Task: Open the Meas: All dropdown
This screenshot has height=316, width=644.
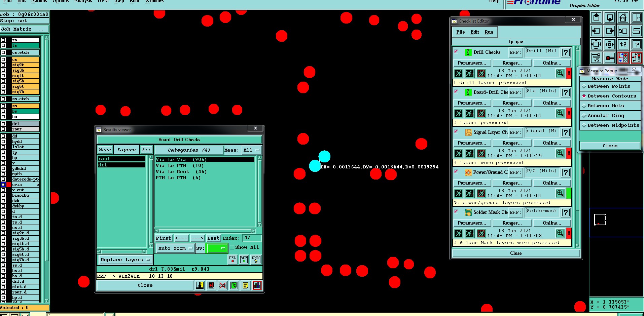Action: point(252,150)
